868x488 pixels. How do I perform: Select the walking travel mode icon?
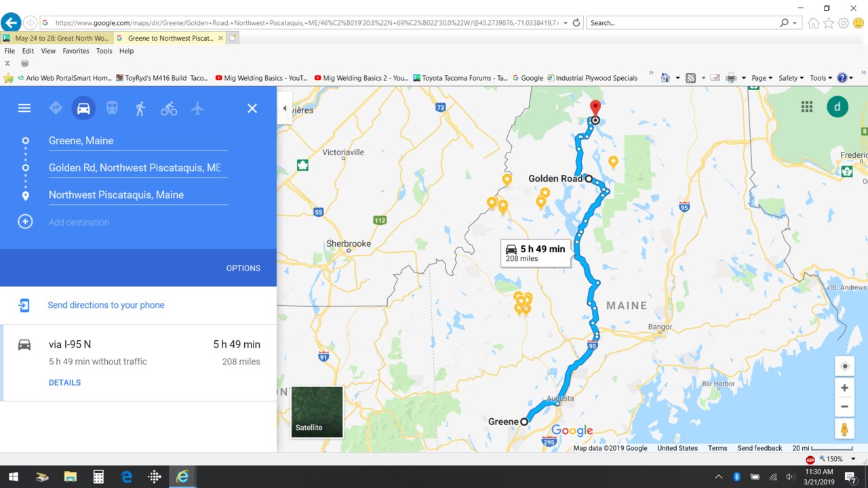140,108
